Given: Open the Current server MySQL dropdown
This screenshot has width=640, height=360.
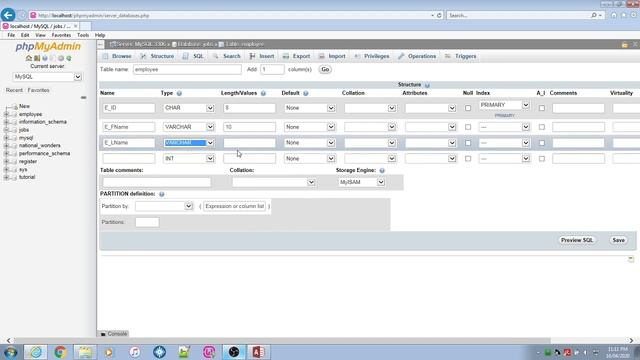Looking at the screenshot, I should pos(47,77).
